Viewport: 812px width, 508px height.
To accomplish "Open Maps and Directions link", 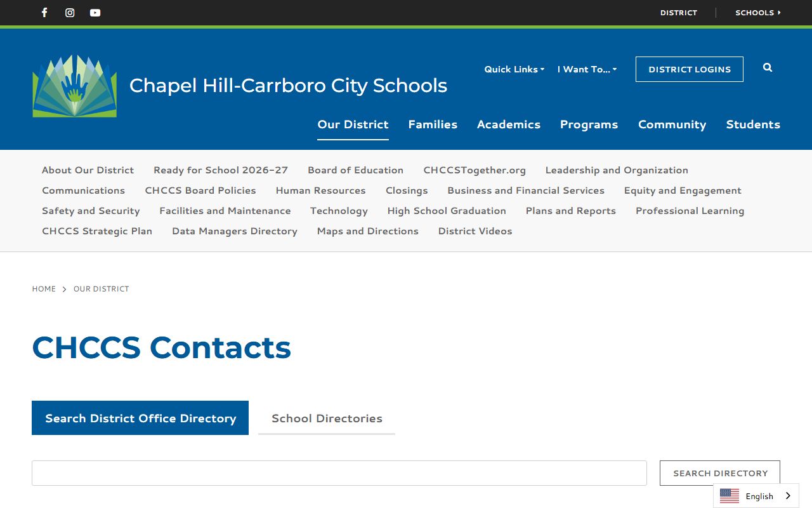I will pos(367,231).
